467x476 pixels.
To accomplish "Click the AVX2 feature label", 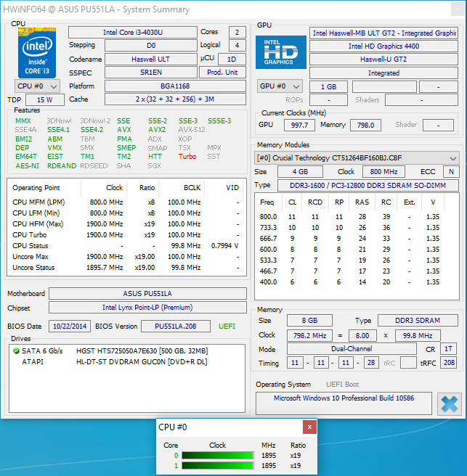I will [x=157, y=130].
